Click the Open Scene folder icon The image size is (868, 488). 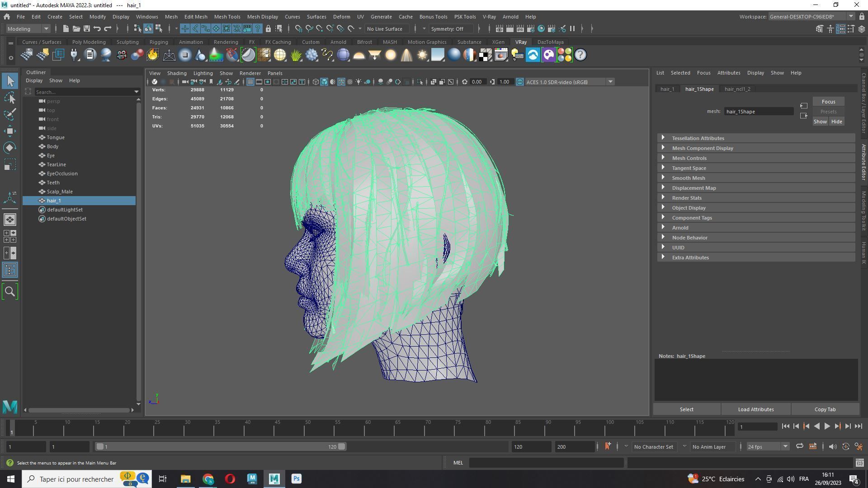coord(76,29)
